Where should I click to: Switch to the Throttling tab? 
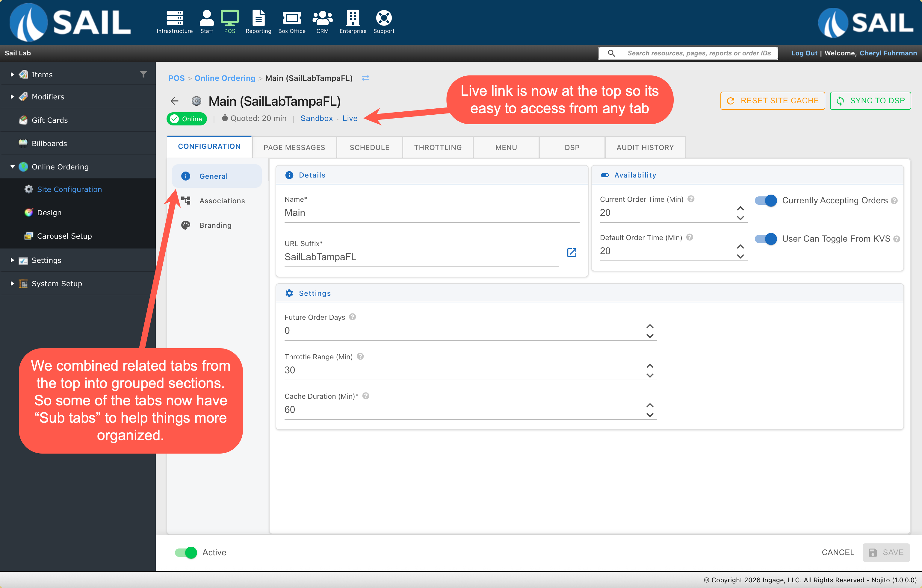pos(438,147)
